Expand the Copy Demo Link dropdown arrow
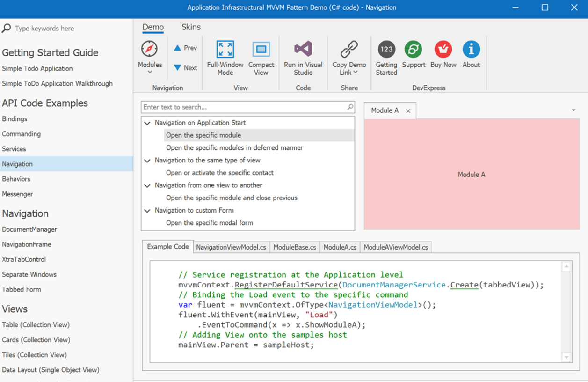 (356, 72)
